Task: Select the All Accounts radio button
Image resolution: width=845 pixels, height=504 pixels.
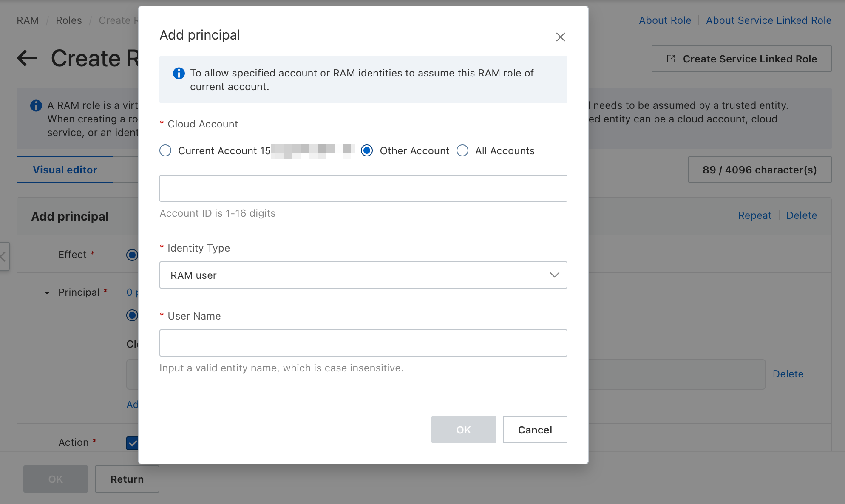Action: click(x=462, y=150)
